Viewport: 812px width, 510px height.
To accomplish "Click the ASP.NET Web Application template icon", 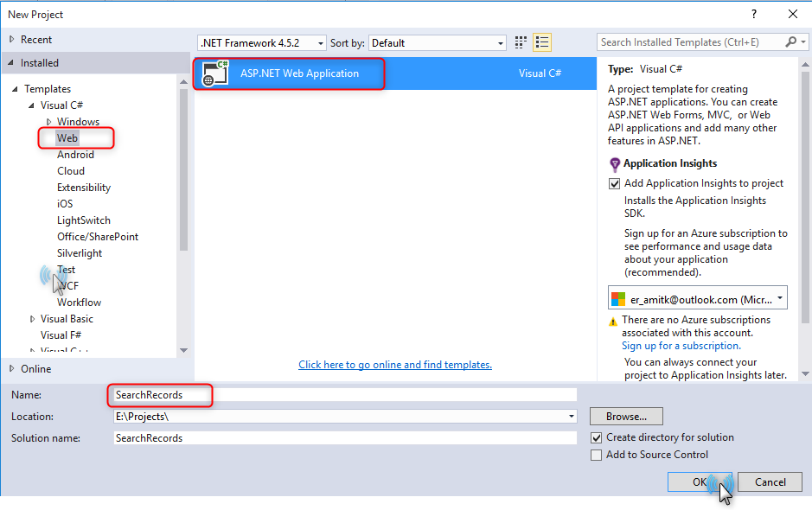I will point(215,73).
